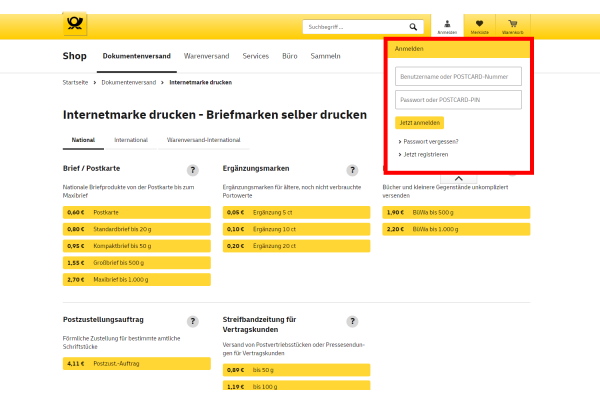The image size is (600, 400).
Task: Choose Streifbandzeitung bis 50 g
Action: (x=297, y=370)
